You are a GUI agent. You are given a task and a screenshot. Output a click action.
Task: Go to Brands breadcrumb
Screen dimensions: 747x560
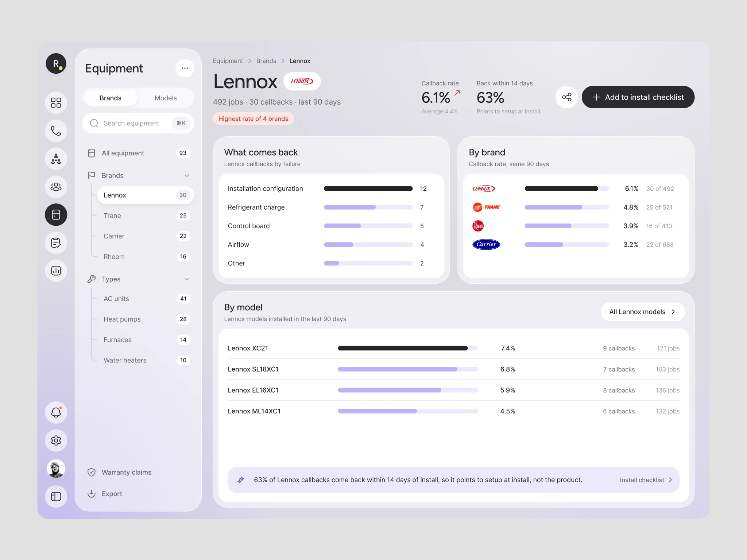point(266,61)
